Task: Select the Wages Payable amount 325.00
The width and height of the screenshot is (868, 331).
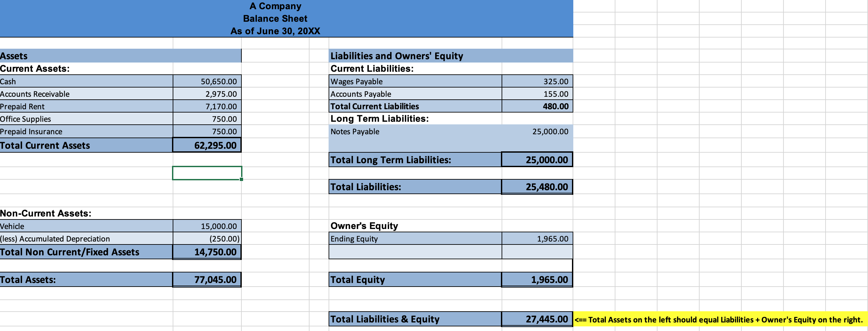Action: coord(537,81)
